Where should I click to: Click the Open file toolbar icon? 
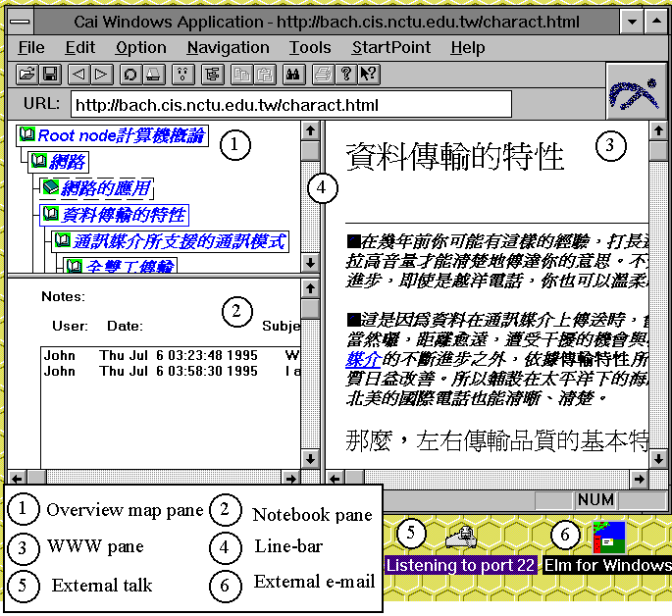tap(27, 74)
